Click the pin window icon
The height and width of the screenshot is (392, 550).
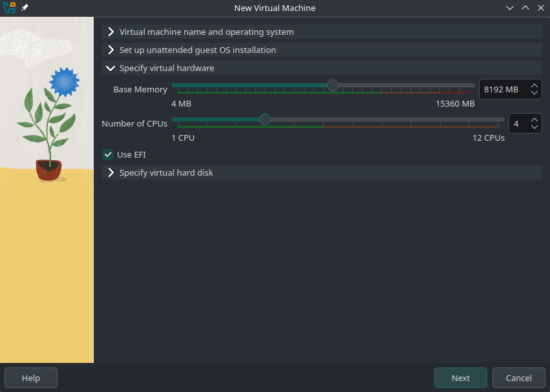tap(25, 8)
